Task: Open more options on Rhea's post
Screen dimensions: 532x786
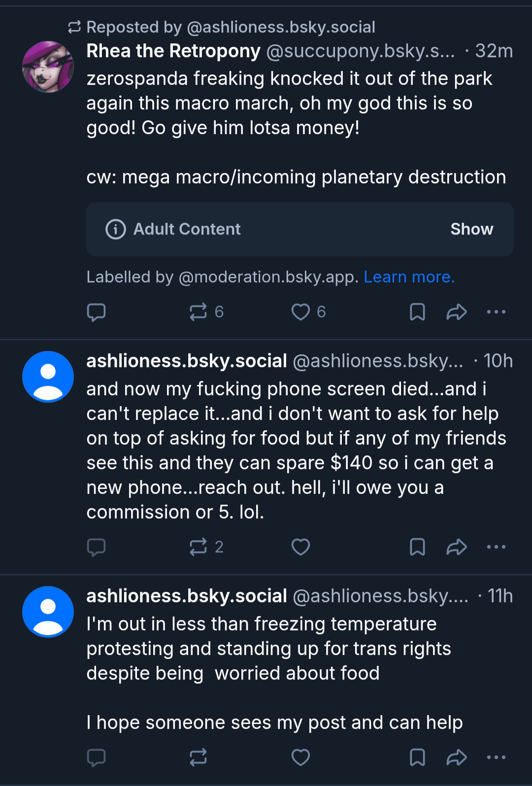Action: coord(496,312)
